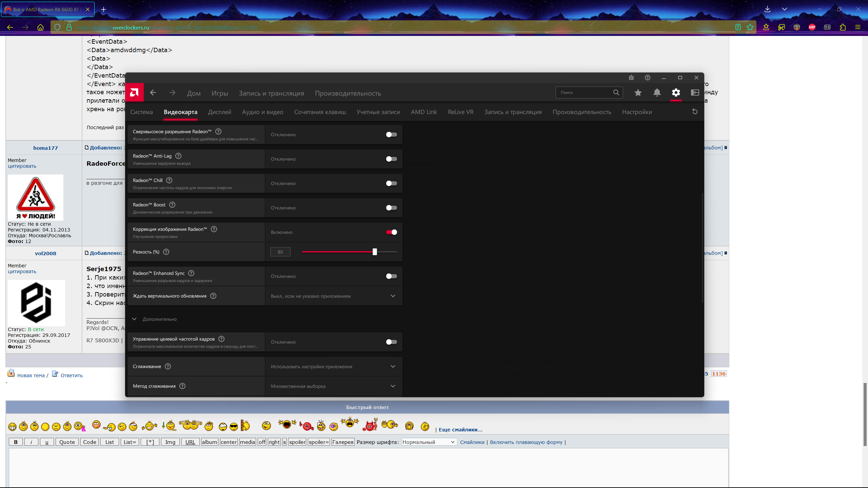868x488 pixels.
Task: Switch to the Дисплей tab
Action: 219,112
